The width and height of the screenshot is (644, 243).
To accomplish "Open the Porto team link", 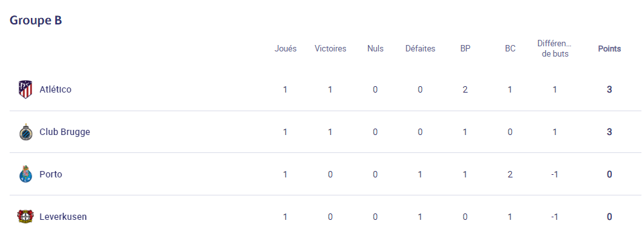I will point(51,174).
